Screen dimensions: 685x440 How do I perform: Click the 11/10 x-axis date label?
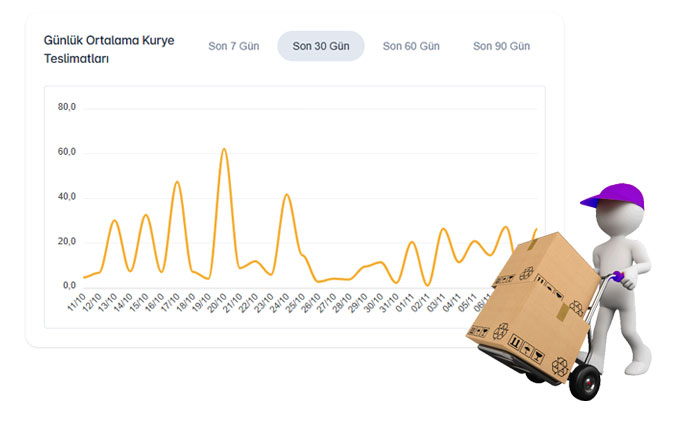[x=77, y=302]
